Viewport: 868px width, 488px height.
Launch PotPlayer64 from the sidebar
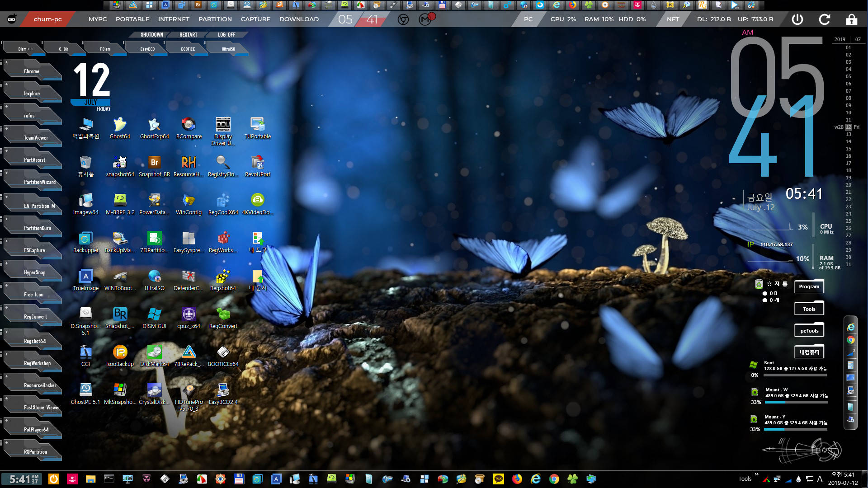[x=32, y=429]
